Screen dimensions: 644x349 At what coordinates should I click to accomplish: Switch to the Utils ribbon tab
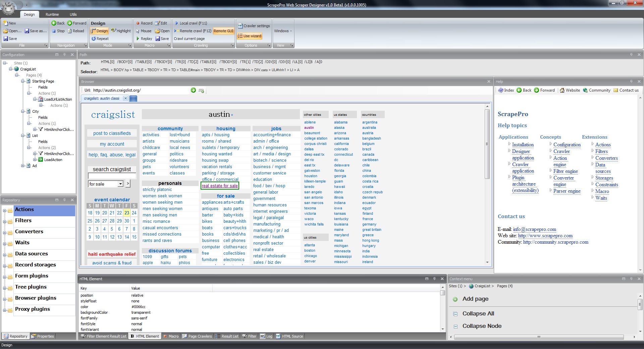(x=73, y=14)
